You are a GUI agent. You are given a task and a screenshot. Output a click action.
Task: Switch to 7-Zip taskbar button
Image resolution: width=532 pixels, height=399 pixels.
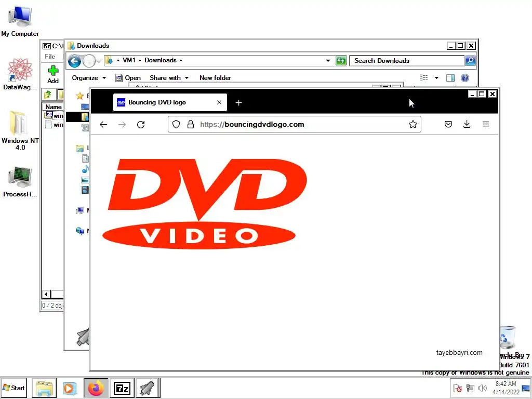(122, 388)
